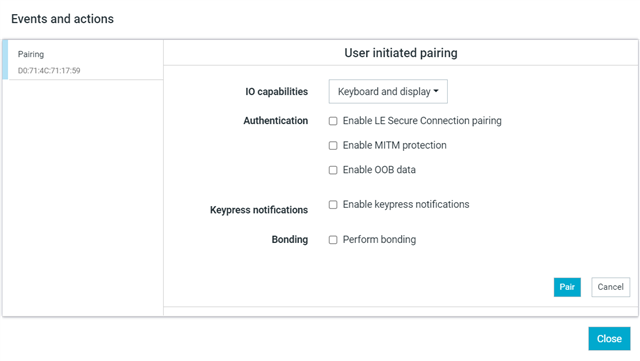640x361 pixels.
Task: Close the Events and actions dialog
Action: click(x=609, y=339)
